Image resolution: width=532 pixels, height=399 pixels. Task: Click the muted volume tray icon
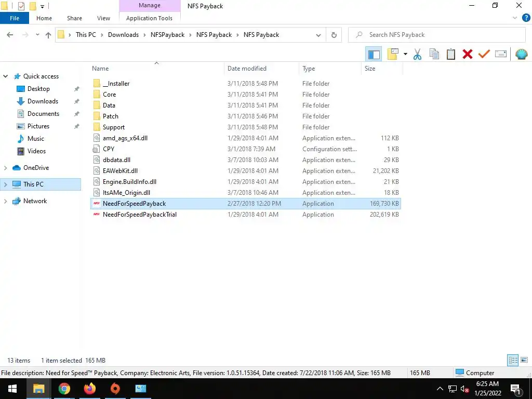pos(465,389)
